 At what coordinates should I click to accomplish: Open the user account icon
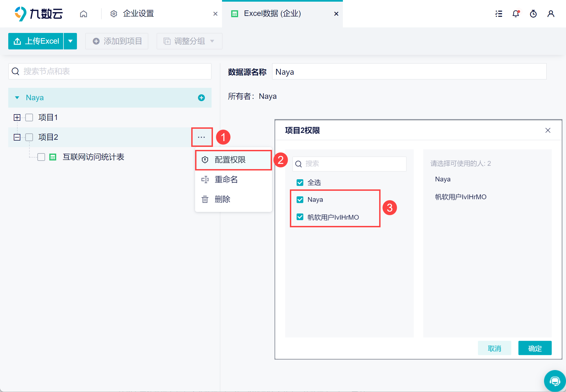(x=551, y=14)
